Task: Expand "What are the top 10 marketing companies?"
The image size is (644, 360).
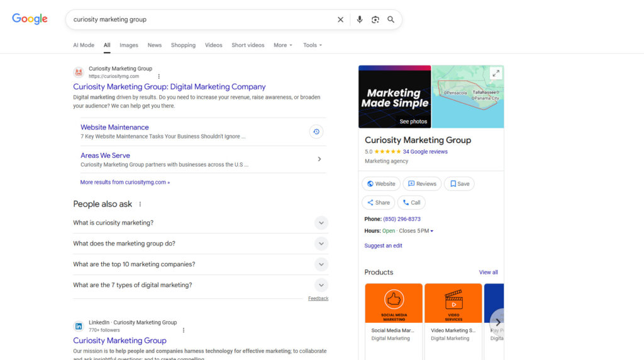Action: click(x=321, y=264)
